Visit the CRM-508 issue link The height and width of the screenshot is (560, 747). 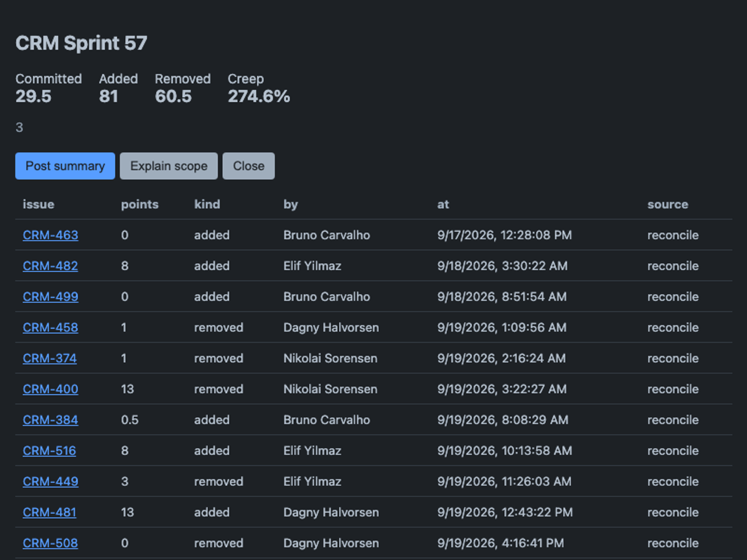(x=50, y=543)
